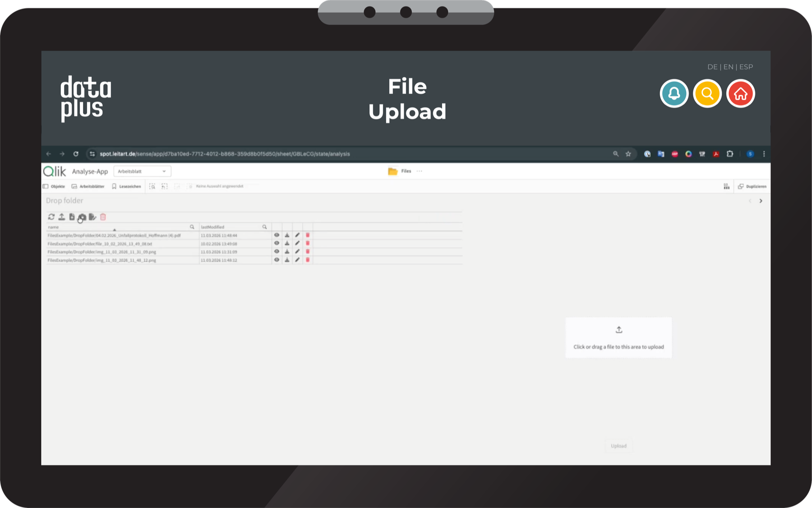812x508 pixels.
Task: Switch language to ESP
Action: click(x=746, y=67)
